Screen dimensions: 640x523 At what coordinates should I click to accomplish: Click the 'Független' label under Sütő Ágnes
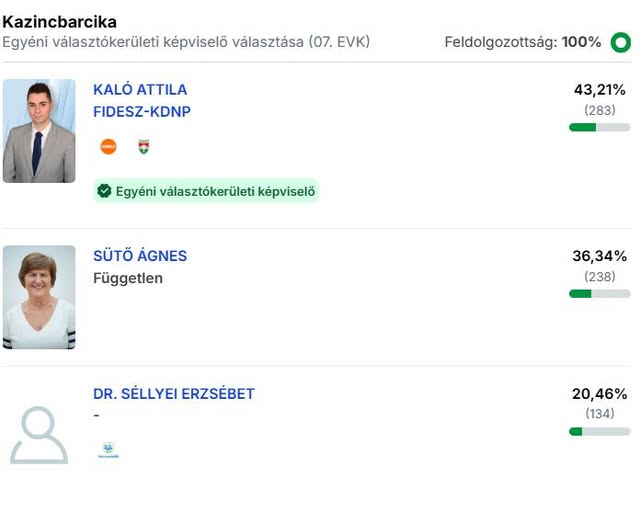(128, 278)
